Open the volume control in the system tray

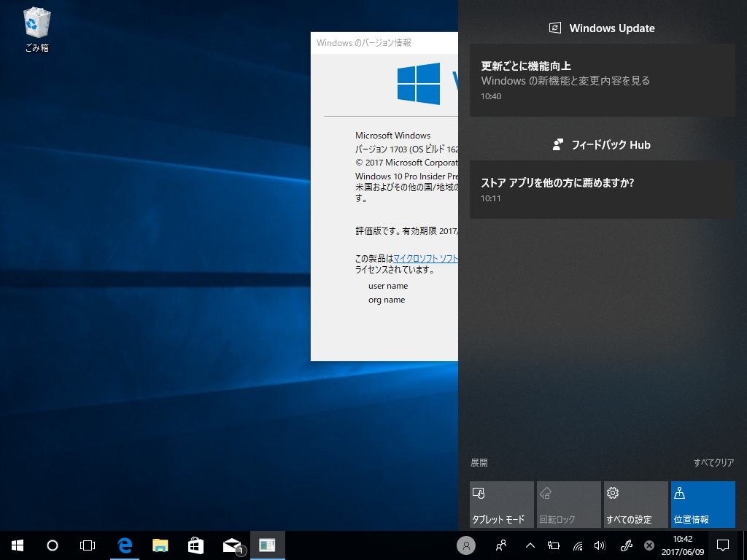[x=600, y=545]
